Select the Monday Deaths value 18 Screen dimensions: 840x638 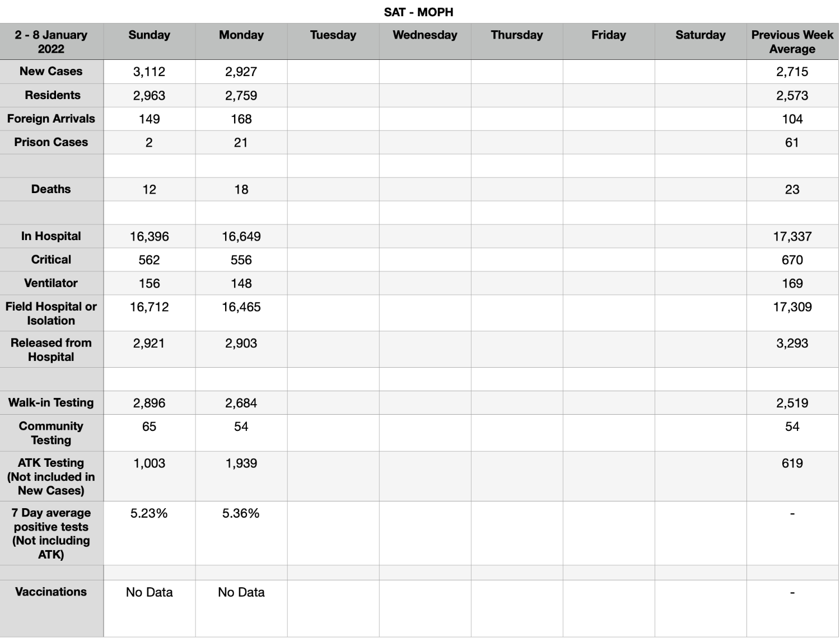coord(241,189)
